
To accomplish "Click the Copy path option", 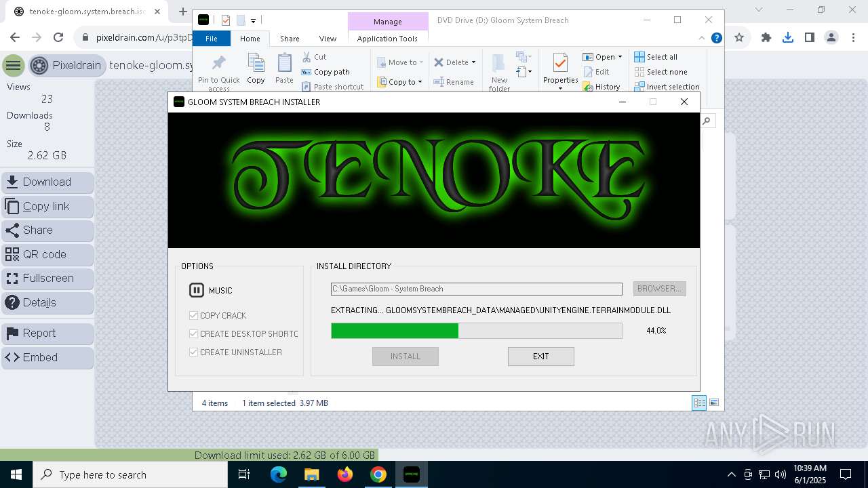I will click(325, 72).
